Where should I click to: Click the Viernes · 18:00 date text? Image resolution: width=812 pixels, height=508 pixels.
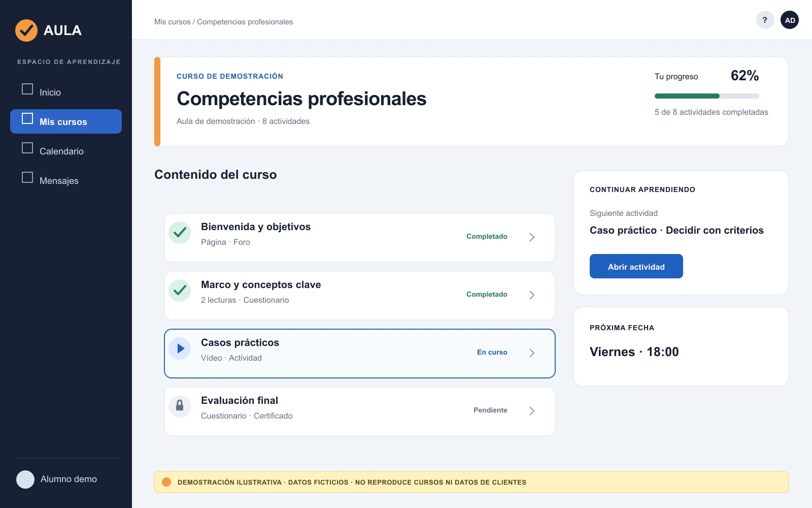[634, 352]
